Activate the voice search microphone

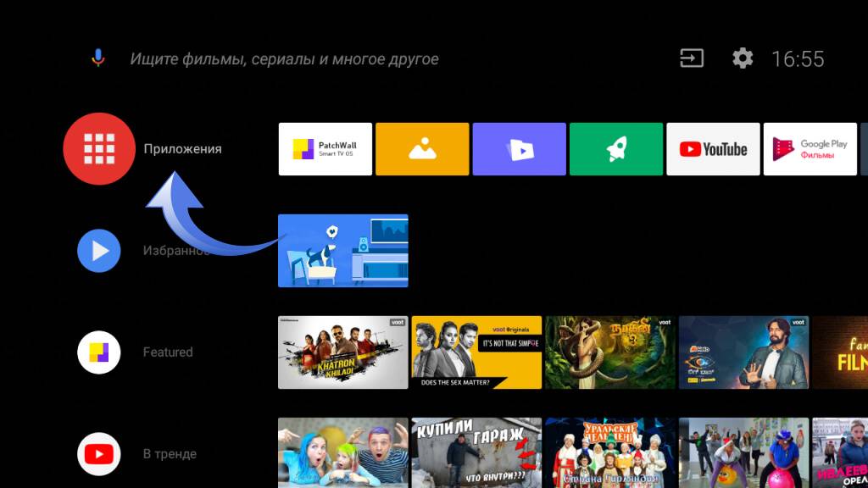pyautogui.click(x=98, y=58)
